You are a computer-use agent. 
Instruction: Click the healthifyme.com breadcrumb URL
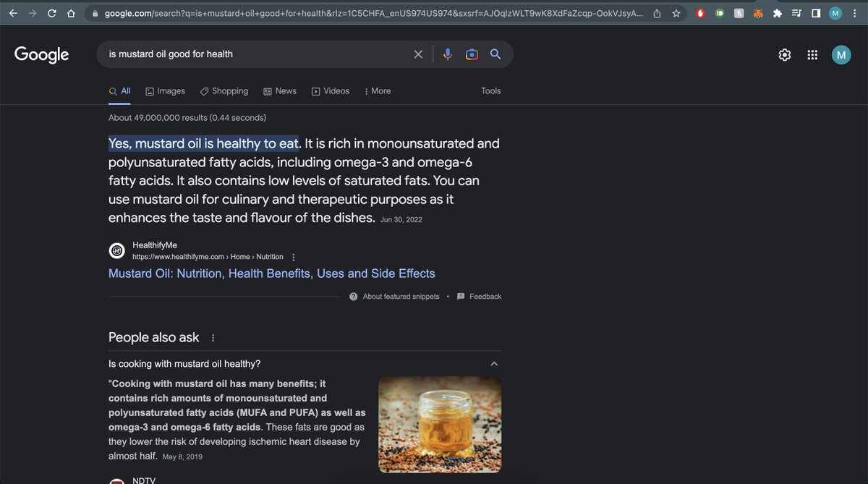(x=208, y=257)
